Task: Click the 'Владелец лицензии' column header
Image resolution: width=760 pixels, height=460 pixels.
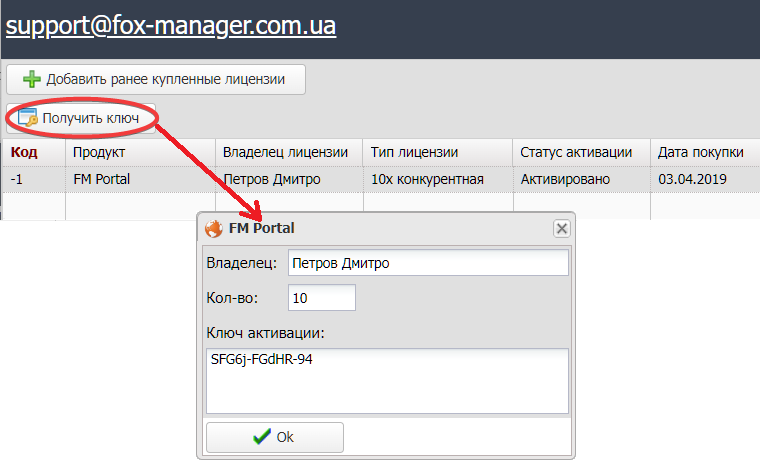Action: [x=289, y=153]
